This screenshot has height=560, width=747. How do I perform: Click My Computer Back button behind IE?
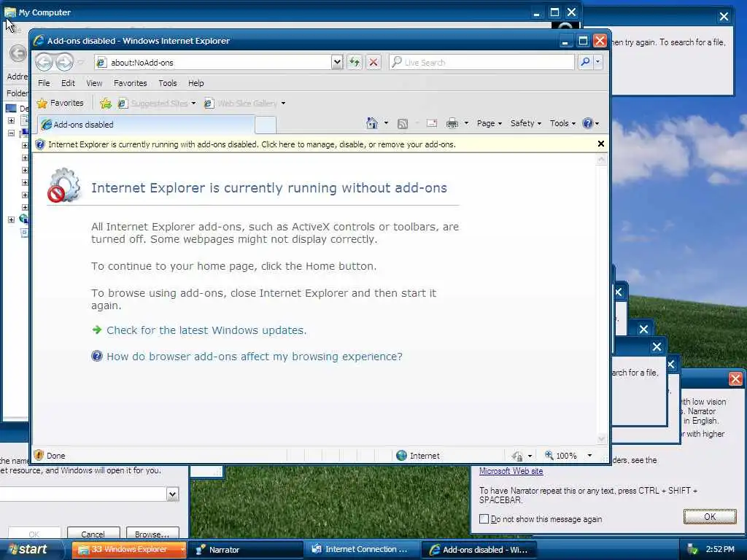(x=18, y=52)
